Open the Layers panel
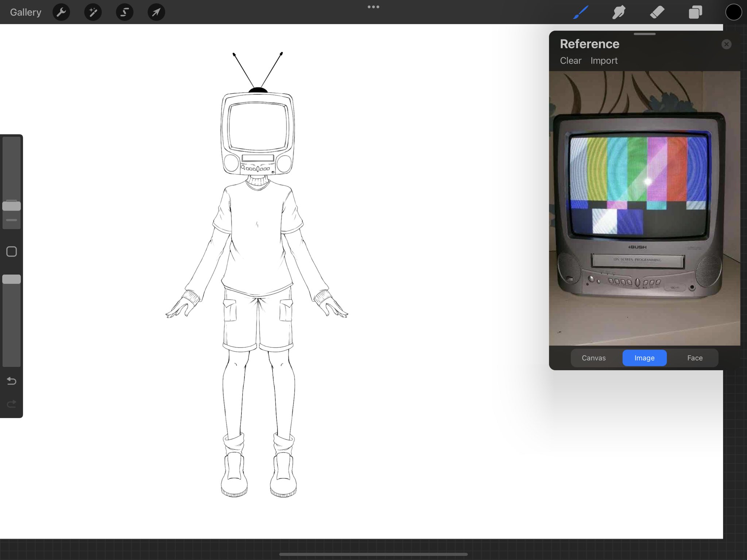 695,12
